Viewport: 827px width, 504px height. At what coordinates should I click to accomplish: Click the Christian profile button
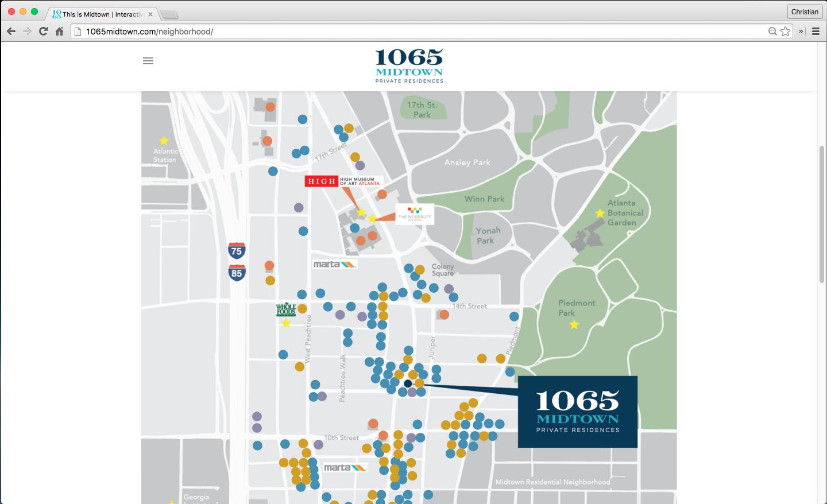pyautogui.click(x=805, y=11)
